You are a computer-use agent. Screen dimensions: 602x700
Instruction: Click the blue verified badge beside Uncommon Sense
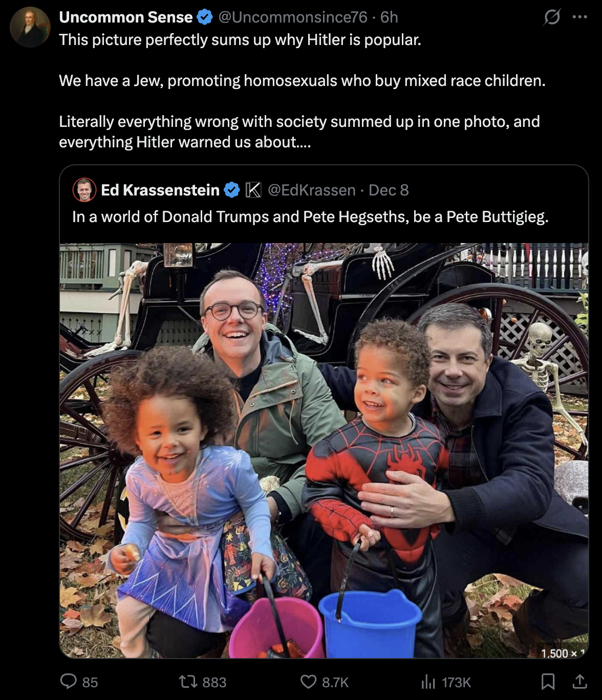[x=205, y=17]
